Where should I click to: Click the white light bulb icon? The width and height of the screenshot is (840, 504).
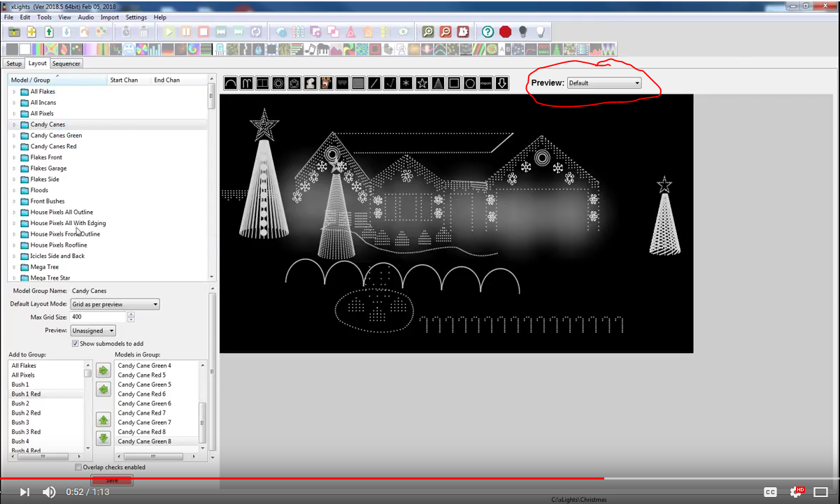540,32
